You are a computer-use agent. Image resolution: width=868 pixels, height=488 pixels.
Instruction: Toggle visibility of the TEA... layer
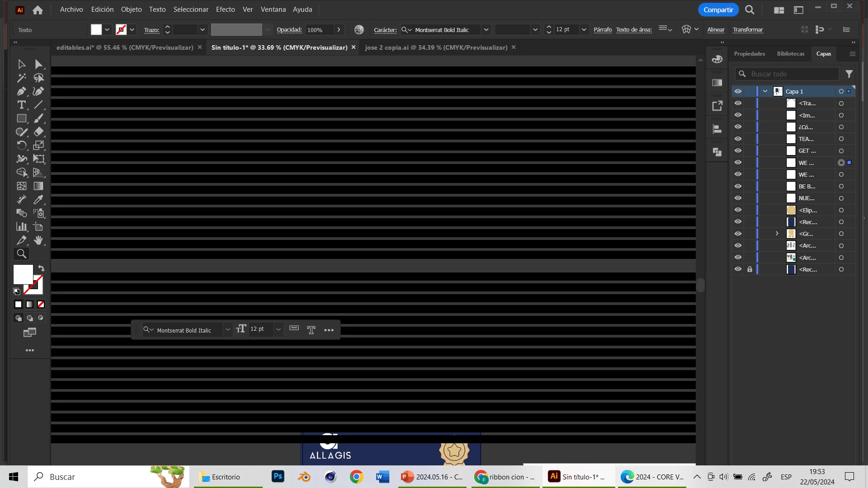pos(738,139)
